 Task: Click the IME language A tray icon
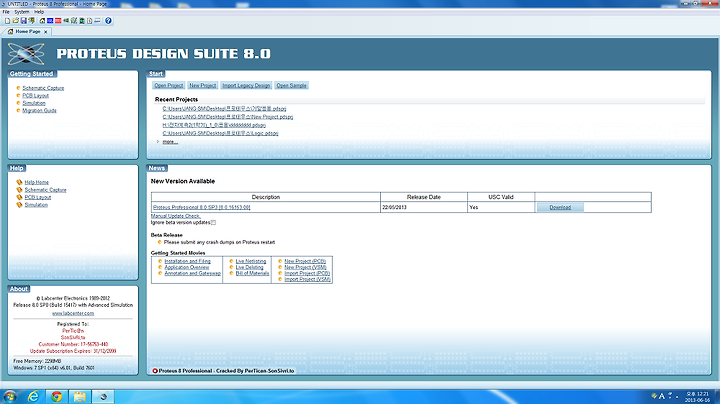pyautogui.click(x=662, y=396)
